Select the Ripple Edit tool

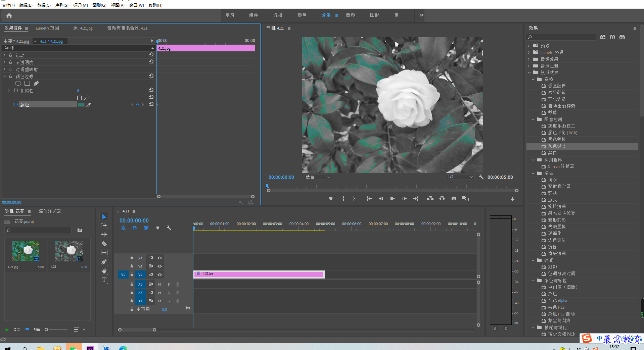pos(104,235)
